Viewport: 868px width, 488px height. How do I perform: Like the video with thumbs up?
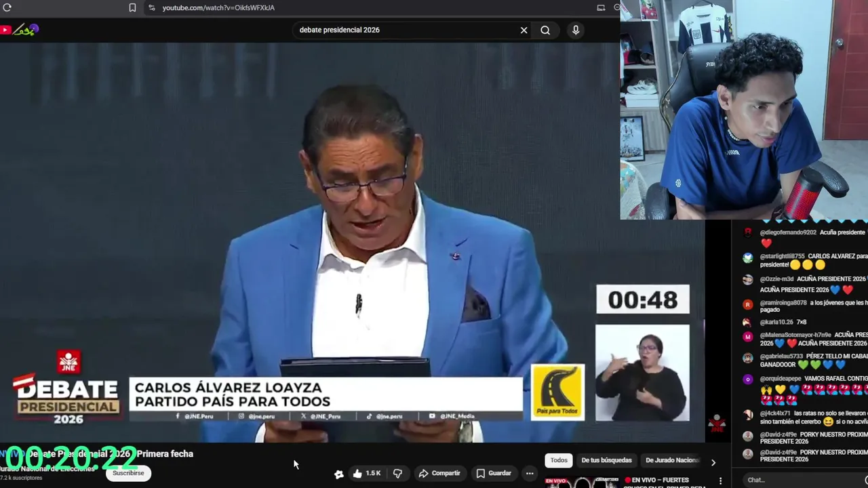pos(357,473)
